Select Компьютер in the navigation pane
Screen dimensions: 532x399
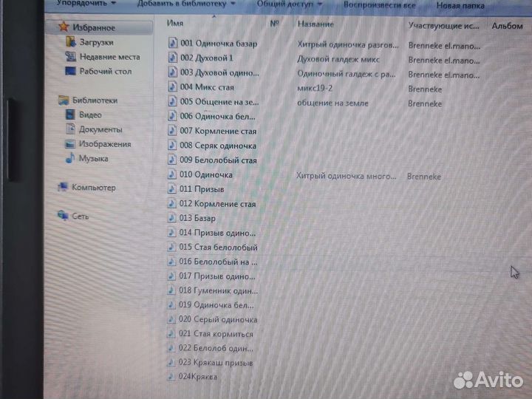(93, 188)
